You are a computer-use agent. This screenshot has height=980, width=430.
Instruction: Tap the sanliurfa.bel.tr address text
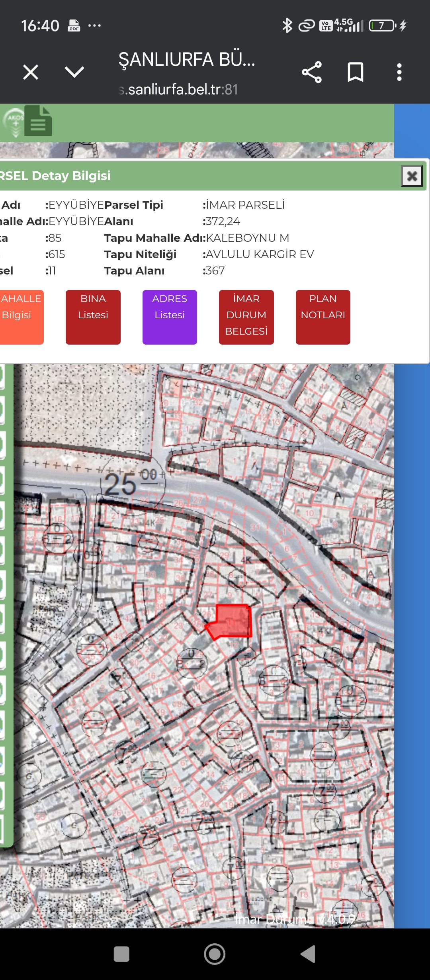(x=178, y=90)
